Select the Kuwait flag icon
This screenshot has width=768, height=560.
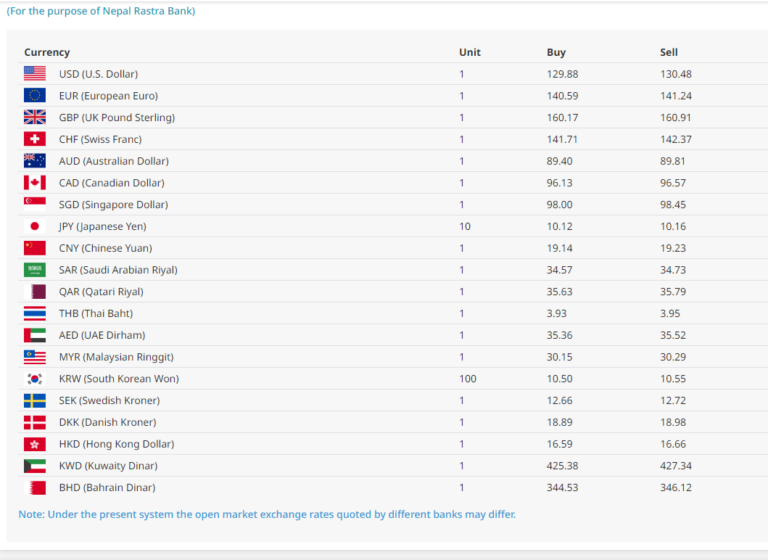[x=35, y=466]
